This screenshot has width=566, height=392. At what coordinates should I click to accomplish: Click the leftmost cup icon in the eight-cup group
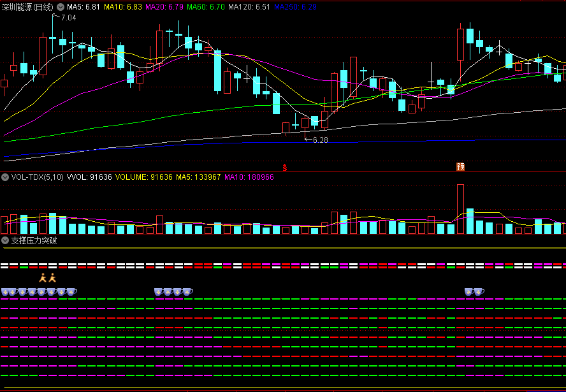tap(6, 292)
